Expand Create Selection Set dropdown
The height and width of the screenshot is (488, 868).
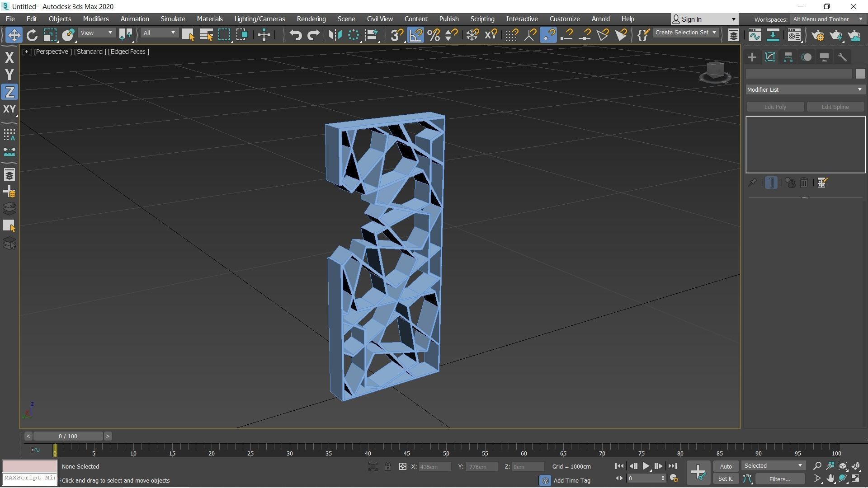686,33
